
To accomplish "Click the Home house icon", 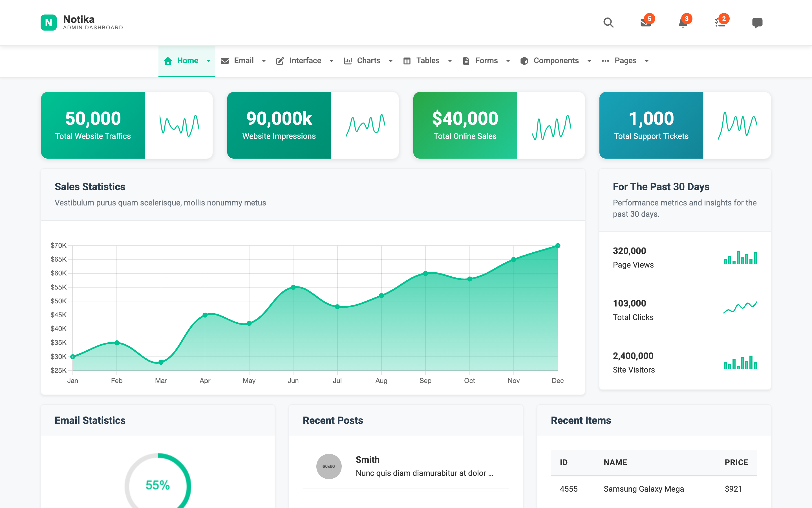I will click(168, 61).
